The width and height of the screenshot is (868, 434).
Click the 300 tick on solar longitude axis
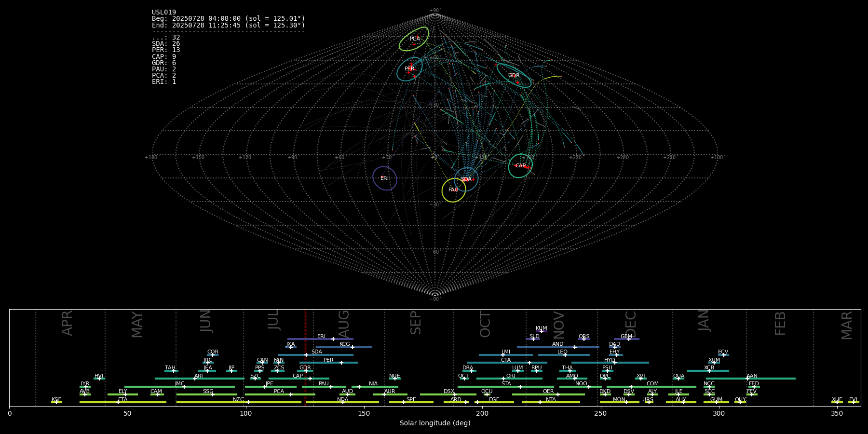point(719,414)
